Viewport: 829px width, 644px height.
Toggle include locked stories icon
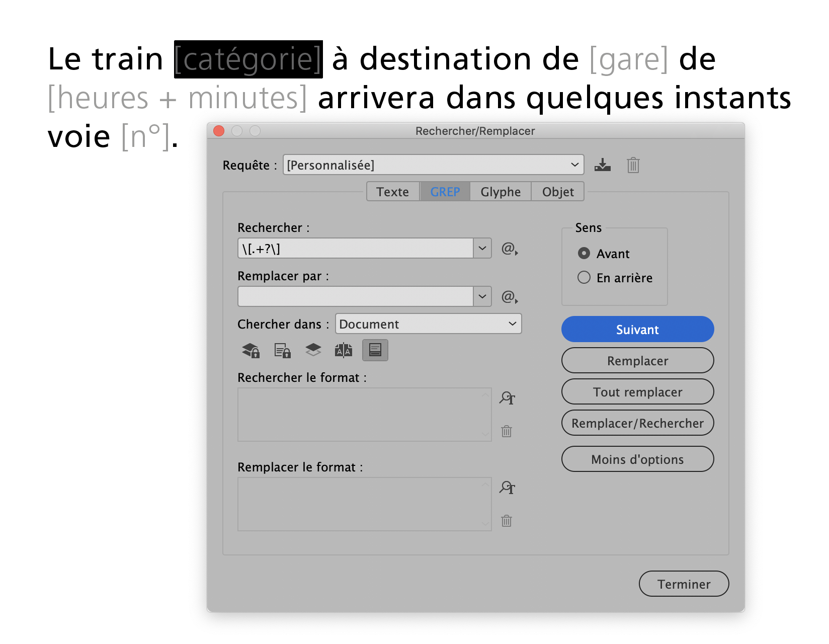[x=282, y=350]
